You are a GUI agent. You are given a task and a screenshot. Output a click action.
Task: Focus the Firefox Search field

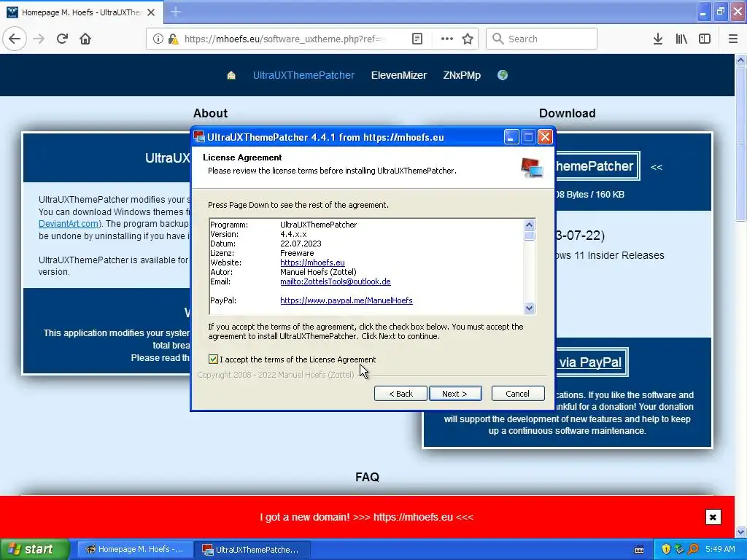tap(542, 39)
